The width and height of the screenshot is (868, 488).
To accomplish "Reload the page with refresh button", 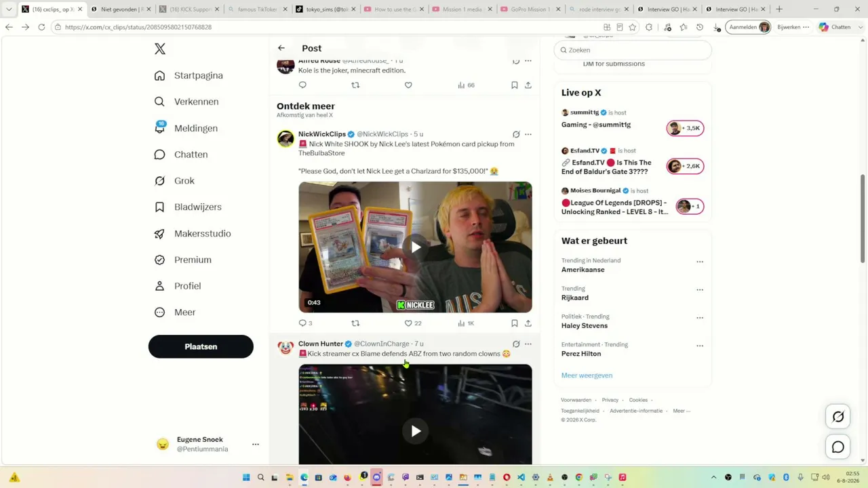I will click(x=41, y=27).
